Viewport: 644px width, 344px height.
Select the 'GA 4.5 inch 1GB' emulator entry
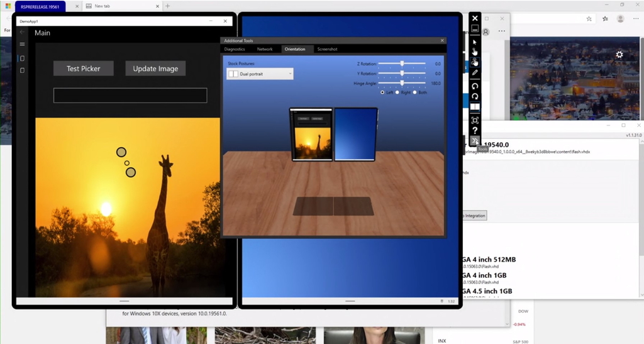coord(487,291)
